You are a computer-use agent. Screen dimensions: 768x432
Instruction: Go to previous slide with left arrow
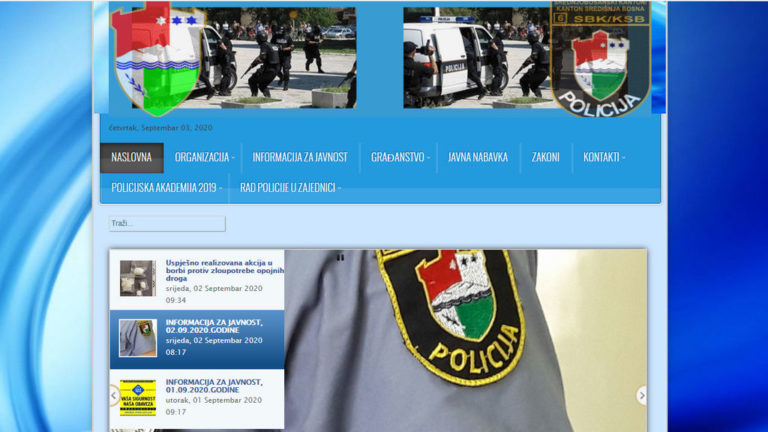click(x=114, y=395)
